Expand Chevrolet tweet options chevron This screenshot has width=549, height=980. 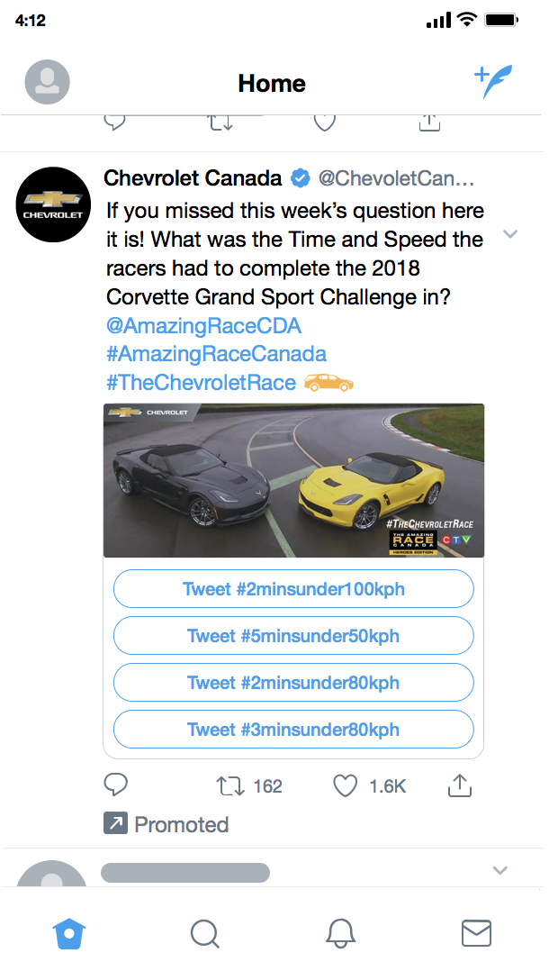coord(510,235)
